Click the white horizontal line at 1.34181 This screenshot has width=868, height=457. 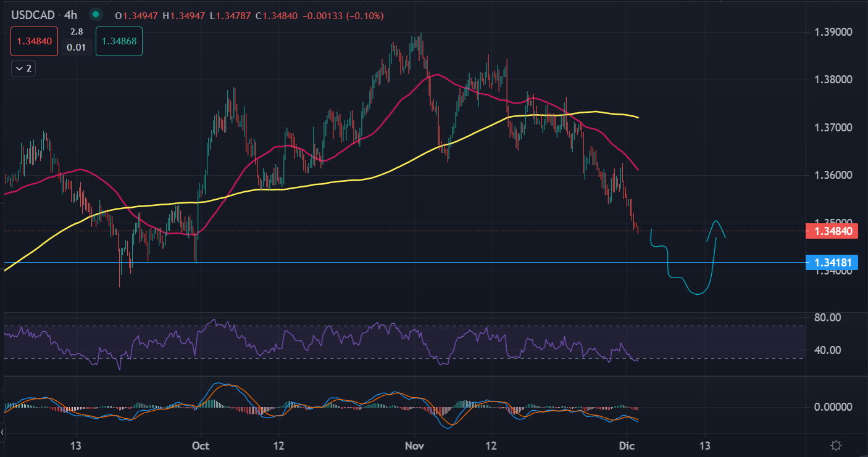(432, 263)
